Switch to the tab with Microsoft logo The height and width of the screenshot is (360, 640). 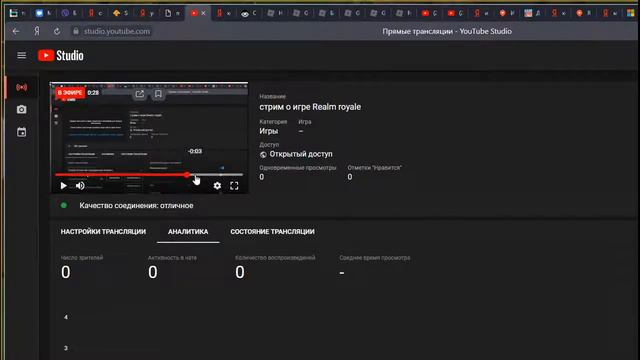click(x=631, y=13)
